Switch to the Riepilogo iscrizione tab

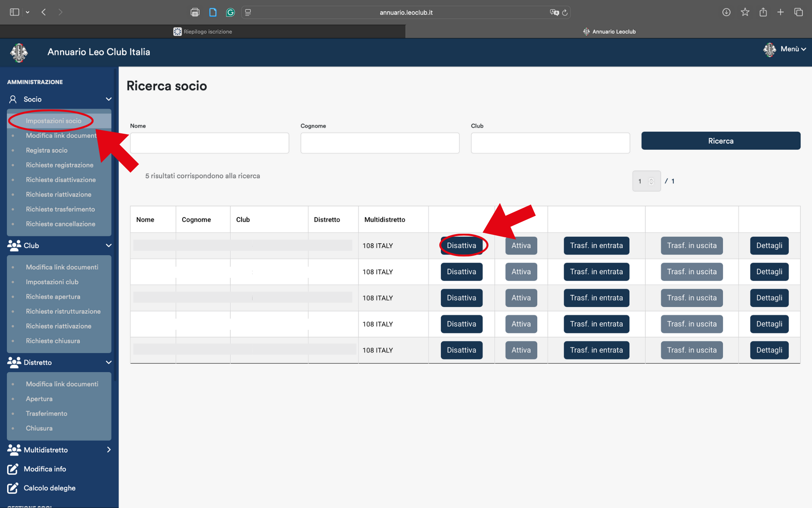coord(203,32)
